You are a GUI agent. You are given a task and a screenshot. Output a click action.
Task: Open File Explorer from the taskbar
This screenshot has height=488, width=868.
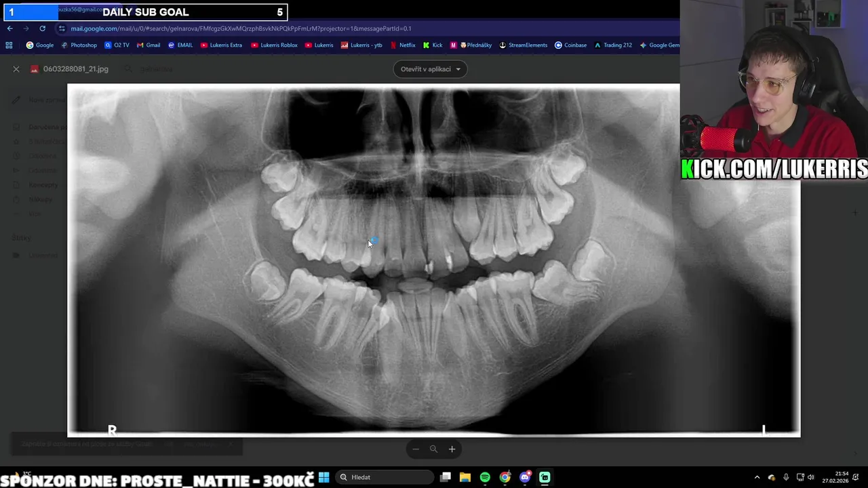[465, 477]
